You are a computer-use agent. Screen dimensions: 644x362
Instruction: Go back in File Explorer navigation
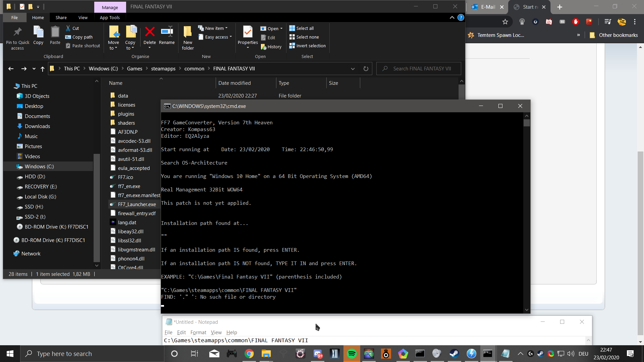point(11,69)
